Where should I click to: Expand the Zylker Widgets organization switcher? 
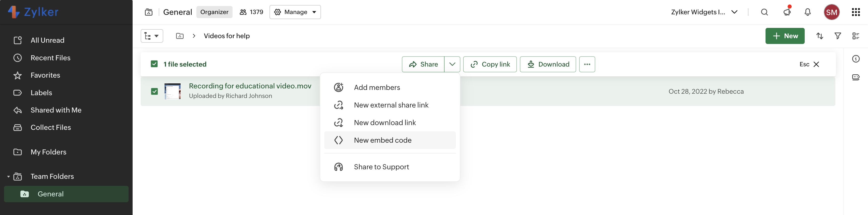tap(704, 12)
